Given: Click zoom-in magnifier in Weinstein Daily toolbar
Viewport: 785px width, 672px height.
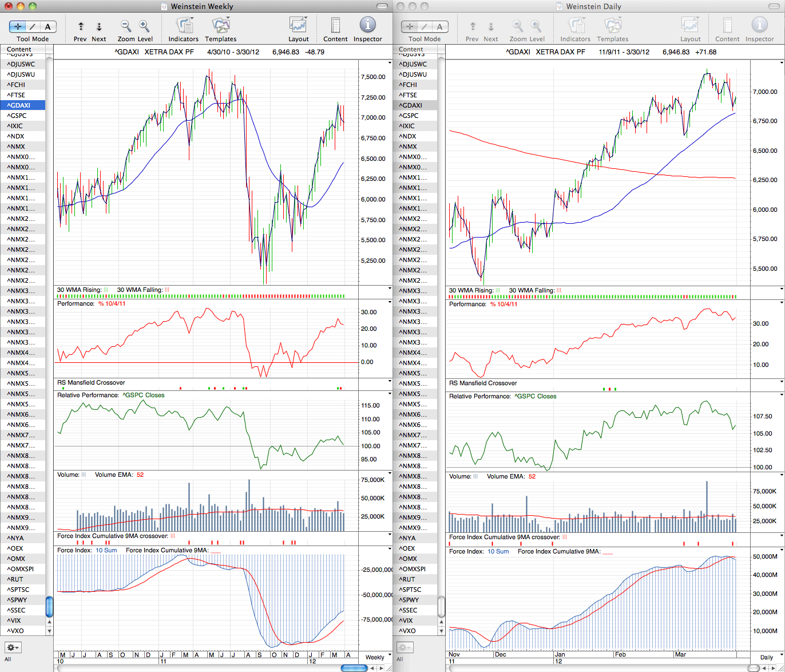Looking at the screenshot, I should pos(536,26).
